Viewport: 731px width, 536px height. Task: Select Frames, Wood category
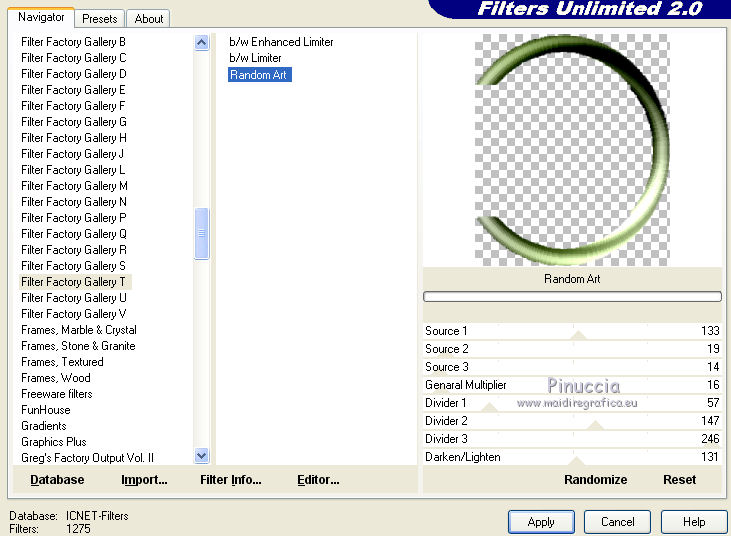(x=56, y=378)
